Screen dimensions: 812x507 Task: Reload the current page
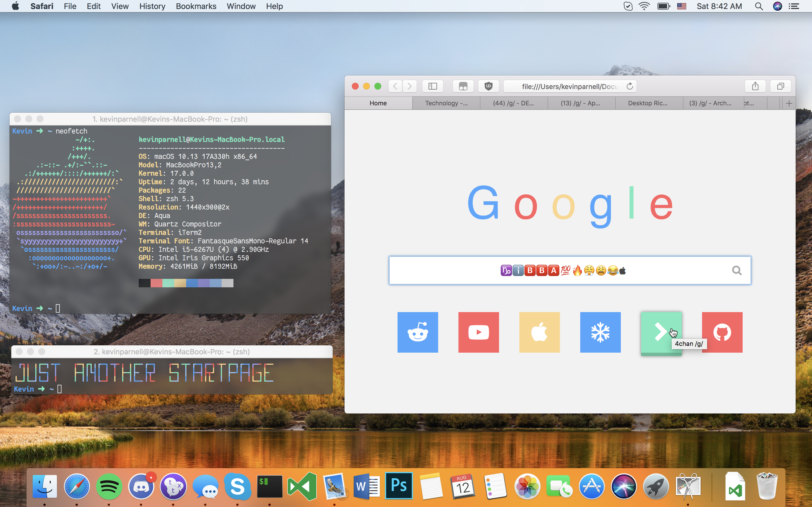coord(630,86)
